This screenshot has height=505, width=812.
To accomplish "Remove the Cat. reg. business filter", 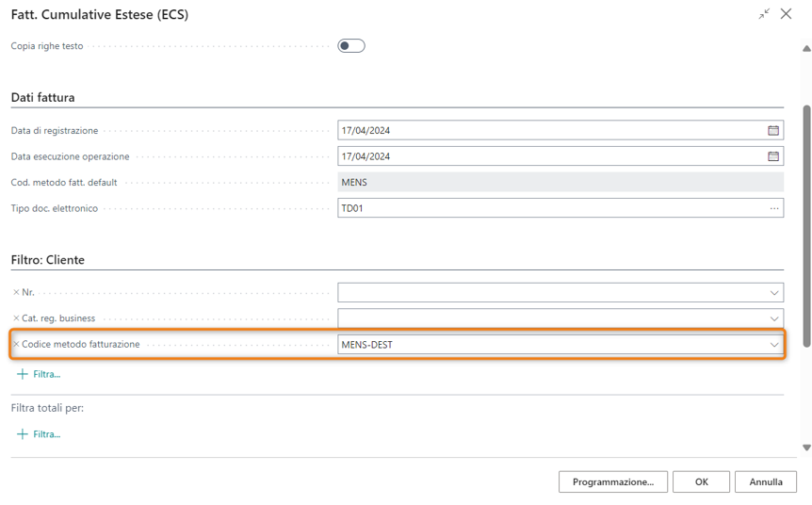I will pyautogui.click(x=16, y=318).
